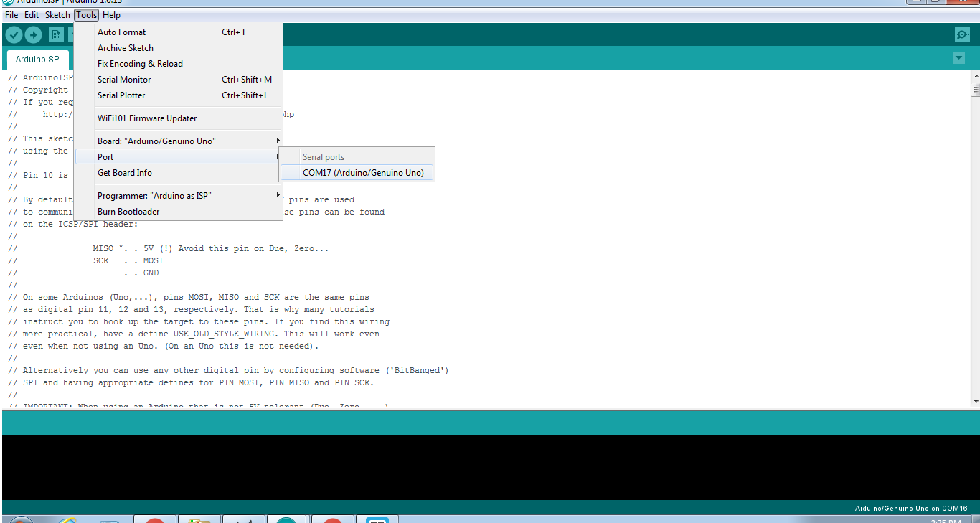
Task: Open the Help menu
Action: (111, 15)
